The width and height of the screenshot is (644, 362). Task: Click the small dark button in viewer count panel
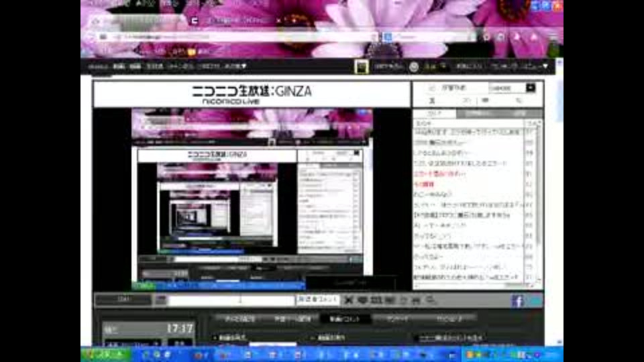tap(530, 88)
